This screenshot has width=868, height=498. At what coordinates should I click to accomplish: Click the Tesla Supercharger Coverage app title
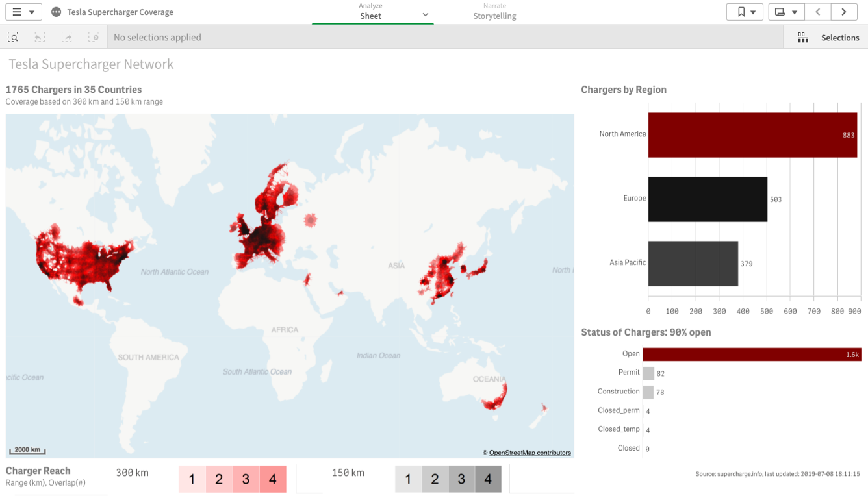click(120, 12)
